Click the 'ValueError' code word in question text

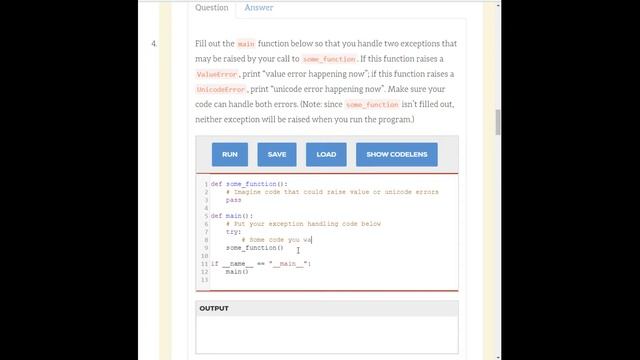(x=217, y=74)
